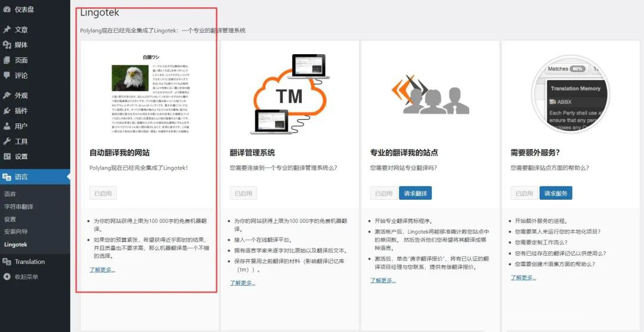Click the 自动翻译我的网站 heading

(119, 153)
